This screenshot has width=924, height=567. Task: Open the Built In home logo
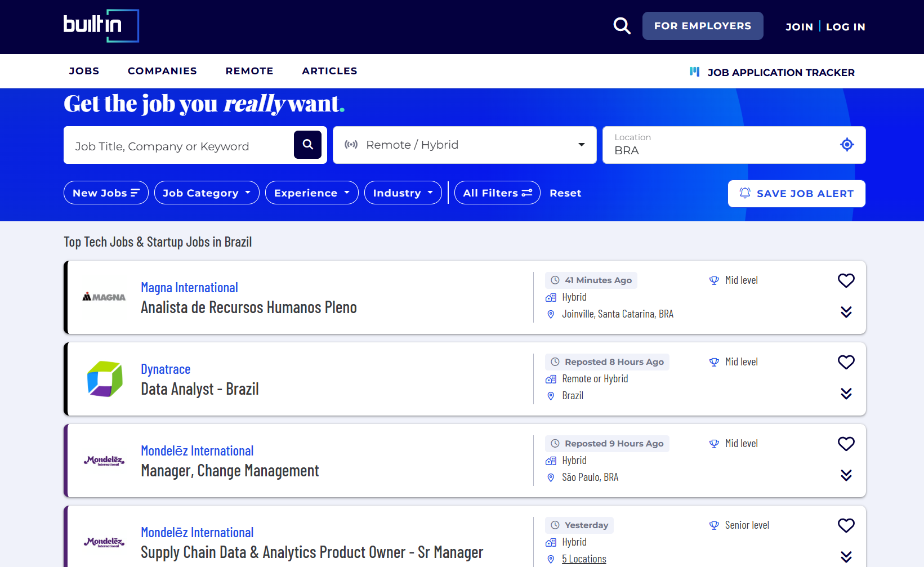tap(101, 26)
